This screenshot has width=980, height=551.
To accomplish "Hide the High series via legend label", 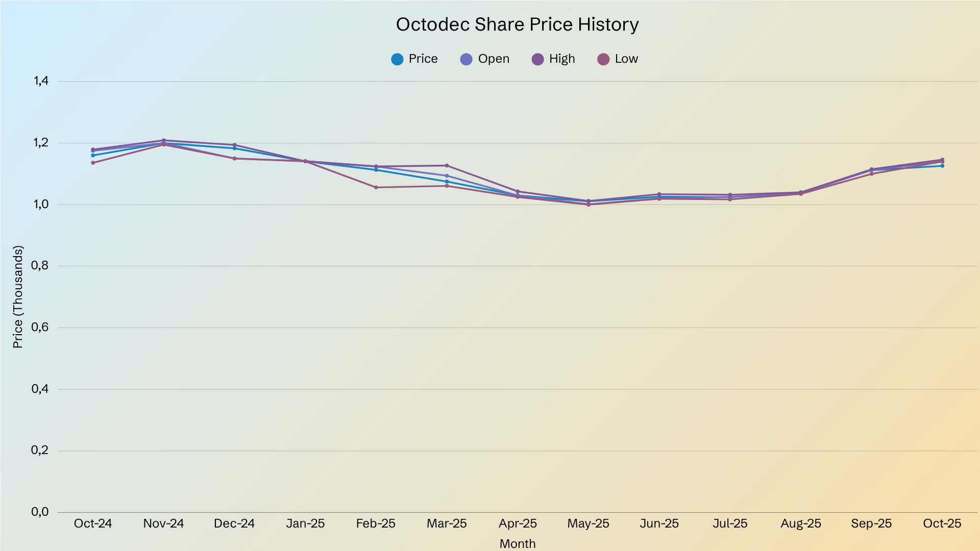I will click(561, 59).
